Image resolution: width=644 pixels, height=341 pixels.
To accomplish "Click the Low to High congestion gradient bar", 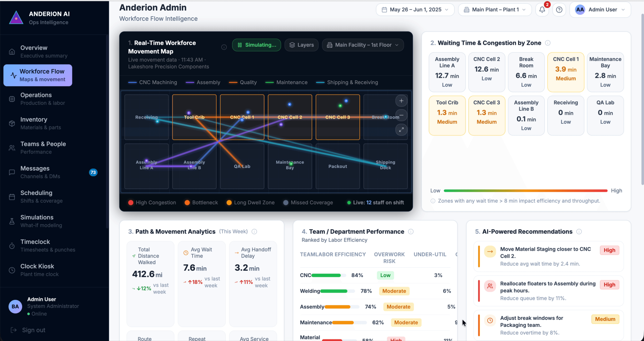I will pos(526,191).
